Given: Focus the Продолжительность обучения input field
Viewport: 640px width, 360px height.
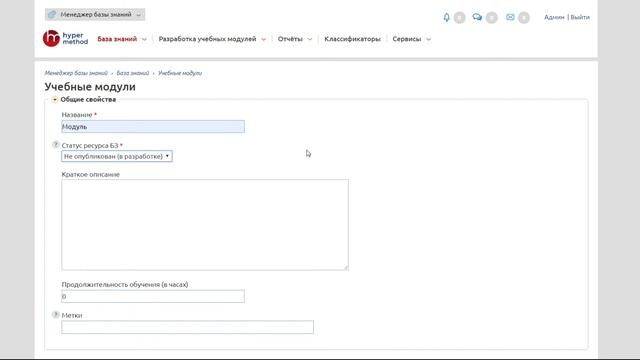Looking at the screenshot, I should (153, 296).
